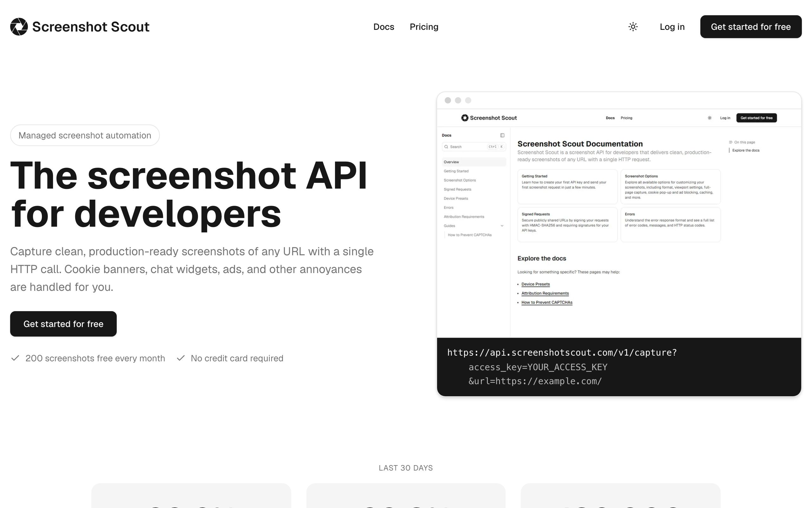Select Device Presets in preview sidebar
Image resolution: width=812 pixels, height=508 pixels.
click(x=456, y=198)
